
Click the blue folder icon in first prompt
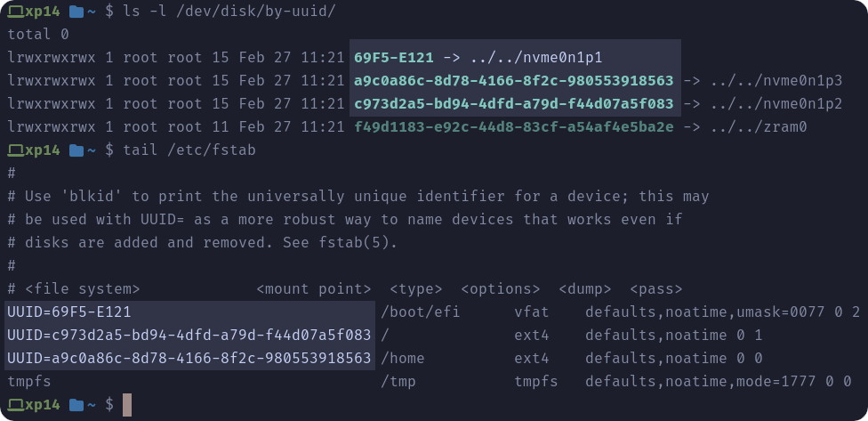point(76,12)
